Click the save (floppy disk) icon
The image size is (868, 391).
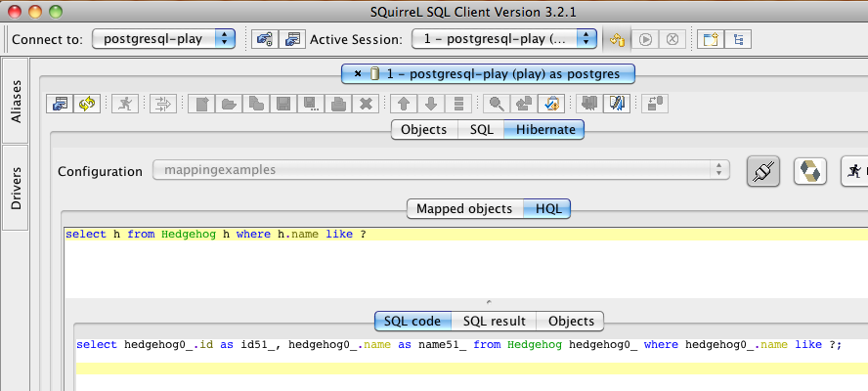click(x=282, y=104)
